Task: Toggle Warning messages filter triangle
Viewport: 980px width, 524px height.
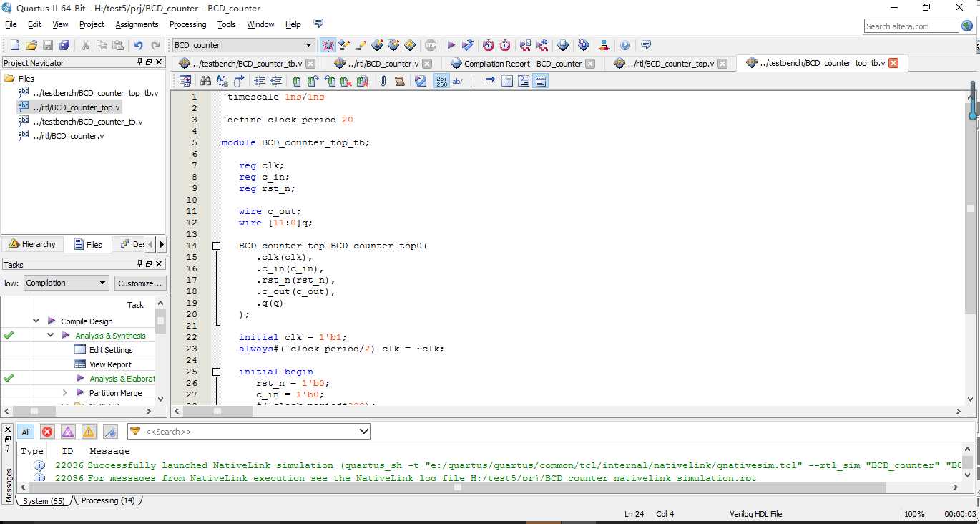Action: 89,432
